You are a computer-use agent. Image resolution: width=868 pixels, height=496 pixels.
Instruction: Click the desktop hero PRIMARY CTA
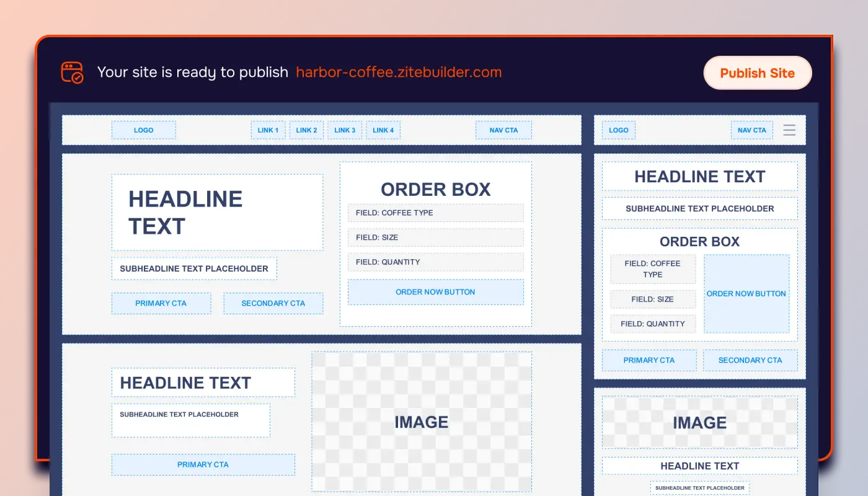[161, 303]
